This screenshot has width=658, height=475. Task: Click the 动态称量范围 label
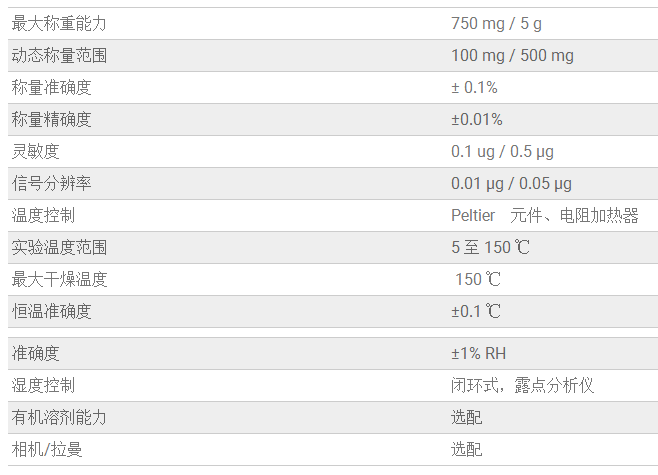59,55
